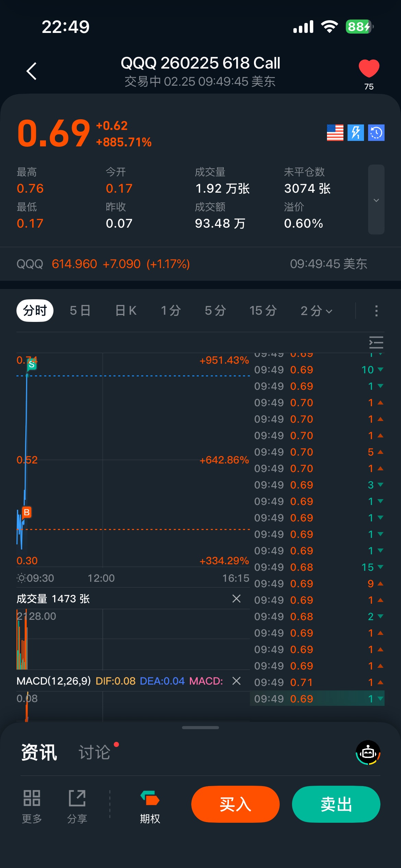Viewport: 401px width, 868px height.
Task: Select the 日K chart tab
Action: tap(126, 311)
